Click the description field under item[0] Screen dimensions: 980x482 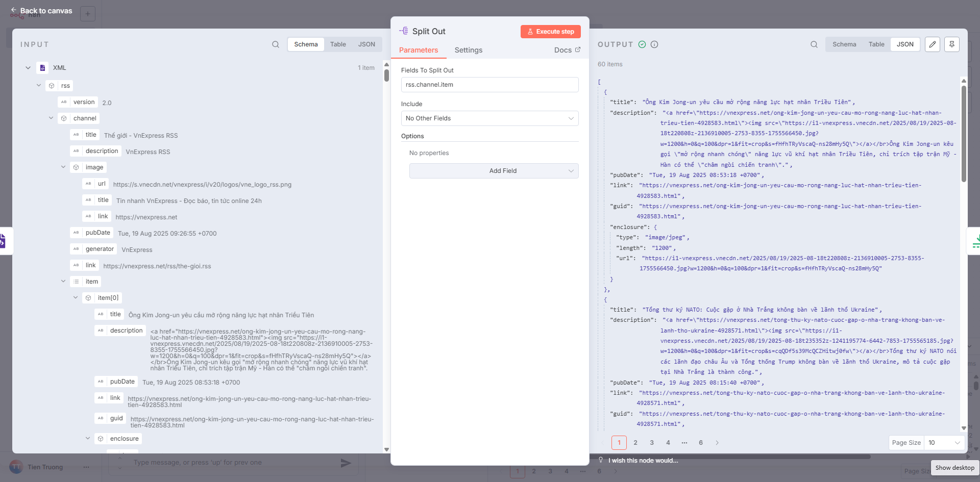[120, 331]
